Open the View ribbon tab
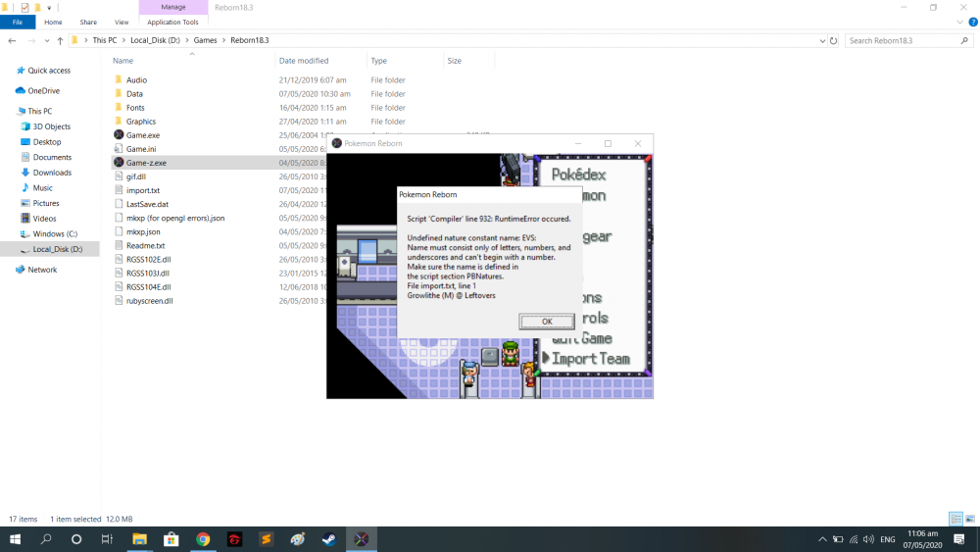This screenshot has width=980, height=552. click(122, 22)
